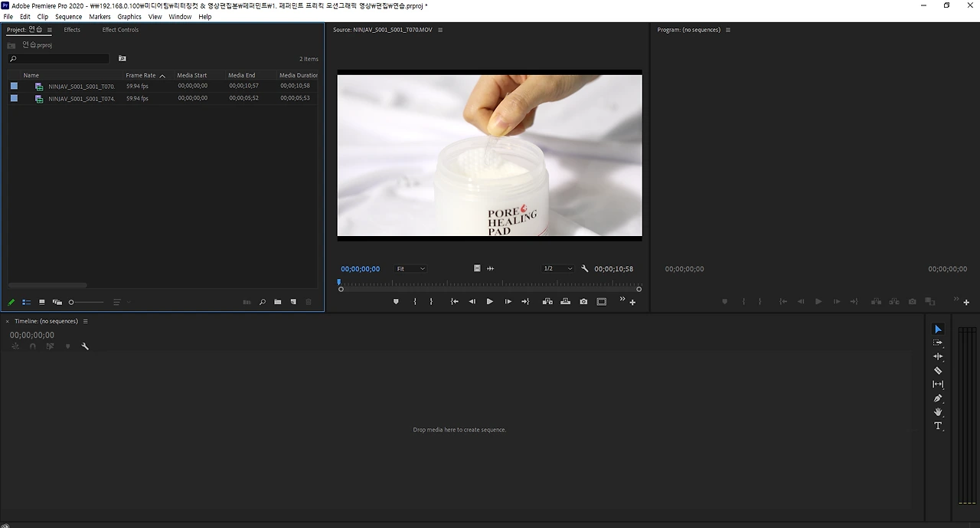Viewport: 980px width, 528px height.
Task: Switch to the Effect Controls tab
Action: [x=120, y=30]
